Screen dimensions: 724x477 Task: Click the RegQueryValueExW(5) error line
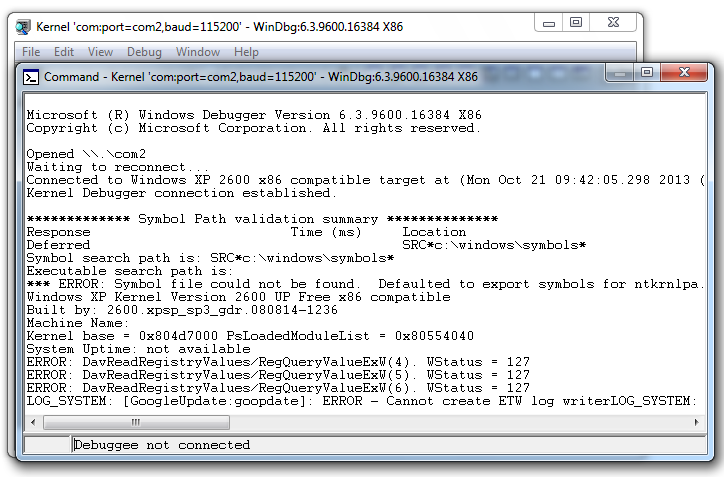278,374
